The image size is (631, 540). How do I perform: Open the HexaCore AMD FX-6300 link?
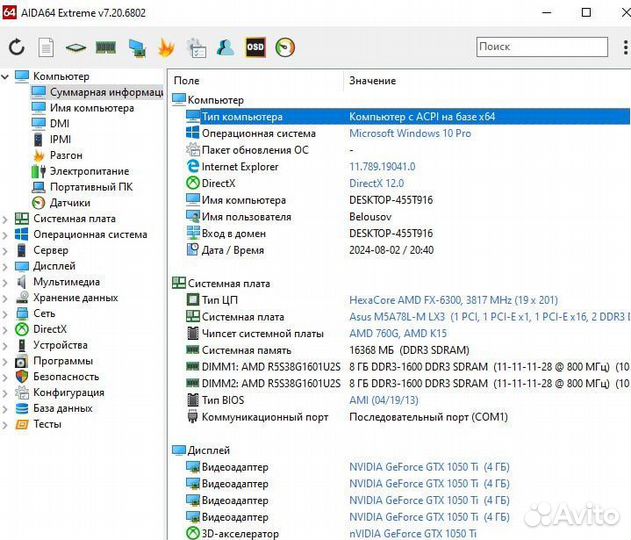coord(453,300)
